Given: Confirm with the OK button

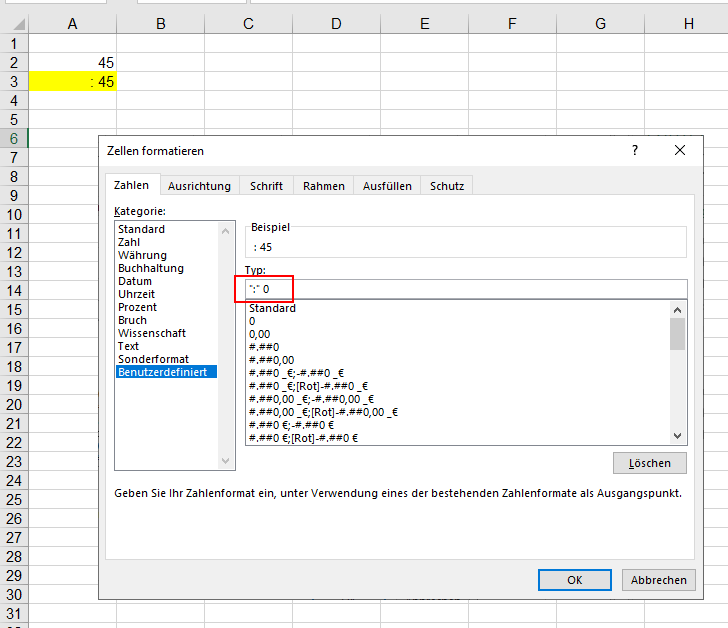Looking at the screenshot, I should [574, 580].
